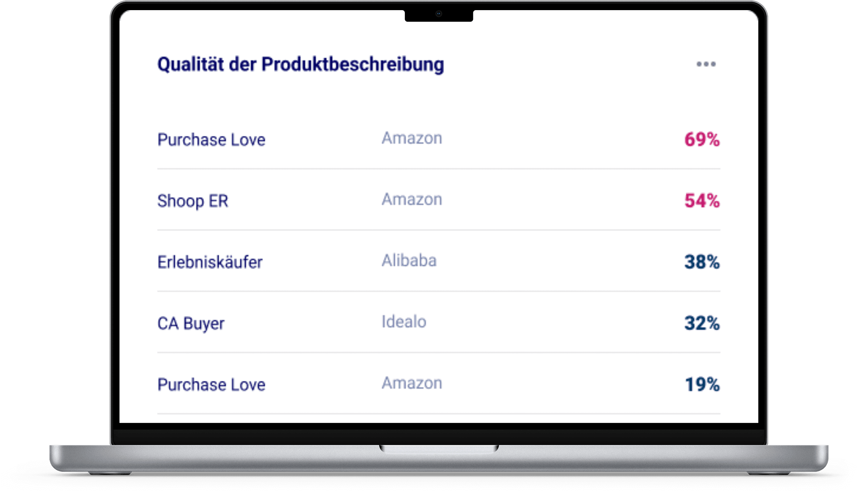This screenshot has width=868, height=491.
Task: Click the word Produktbeschreibung in the heading
Action: coord(352,65)
